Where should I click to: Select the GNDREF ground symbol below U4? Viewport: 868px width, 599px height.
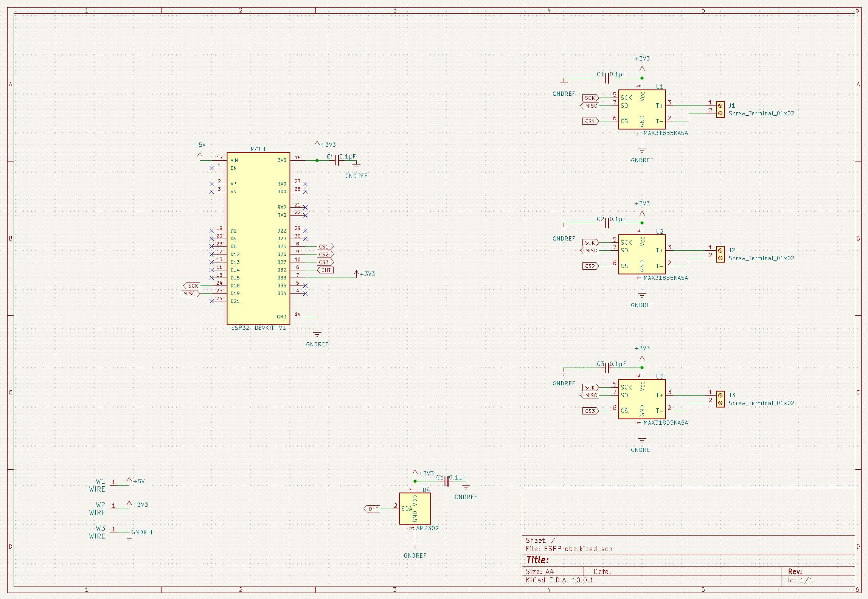(415, 545)
